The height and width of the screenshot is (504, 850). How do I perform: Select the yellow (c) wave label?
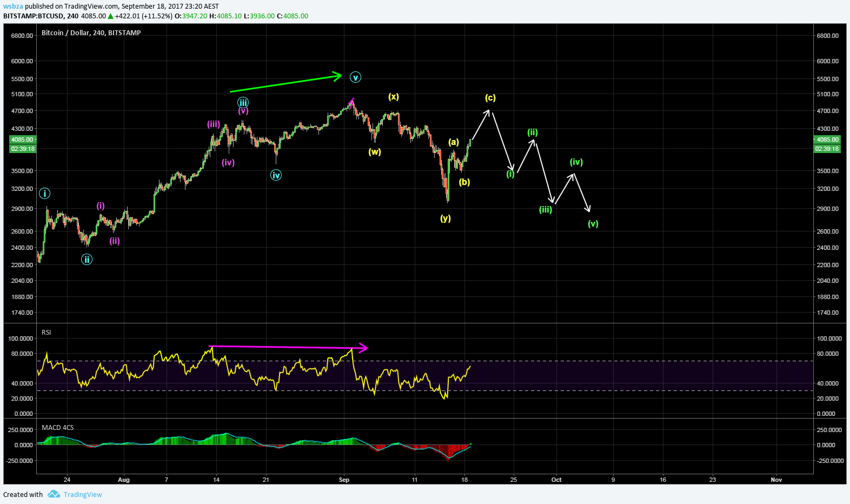(490, 97)
